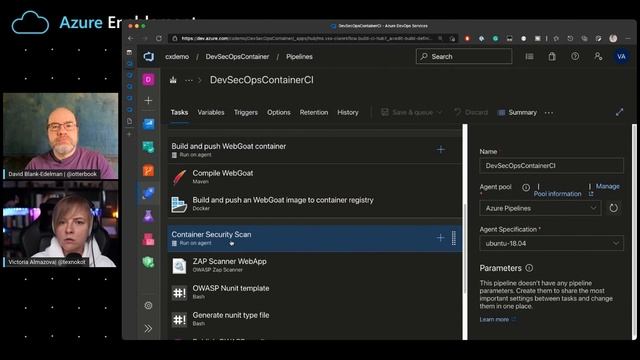Expand the sidebar with the double chevron
The width and height of the screenshot is (640, 360).
coord(148,328)
